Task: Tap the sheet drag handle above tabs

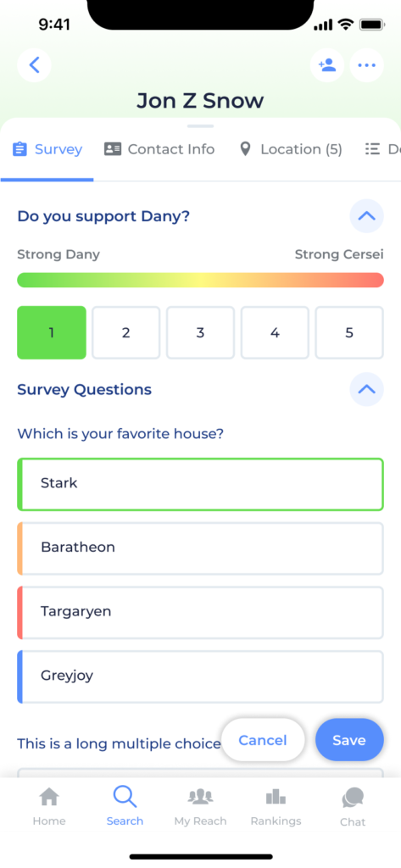Action: [x=200, y=126]
